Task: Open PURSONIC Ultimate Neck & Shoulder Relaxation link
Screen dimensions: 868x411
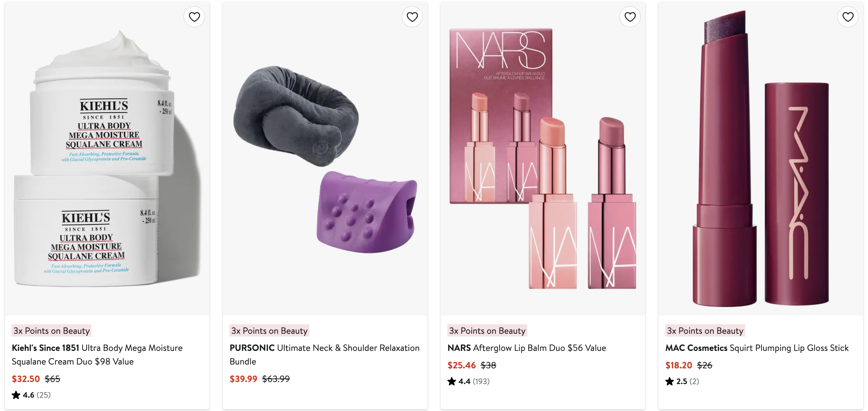Action: click(x=324, y=354)
